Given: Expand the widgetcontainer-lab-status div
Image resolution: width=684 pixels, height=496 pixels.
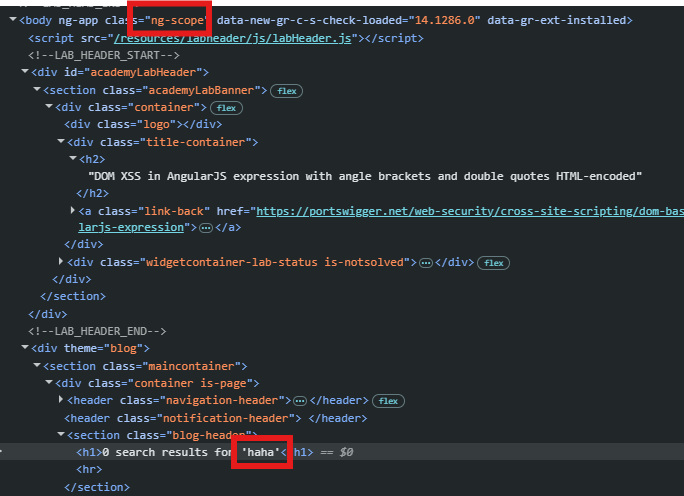Looking at the screenshot, I should point(61,261).
